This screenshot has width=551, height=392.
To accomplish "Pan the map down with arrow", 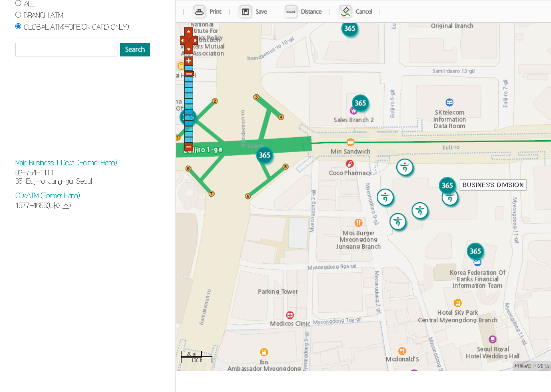I will click(188, 49).
